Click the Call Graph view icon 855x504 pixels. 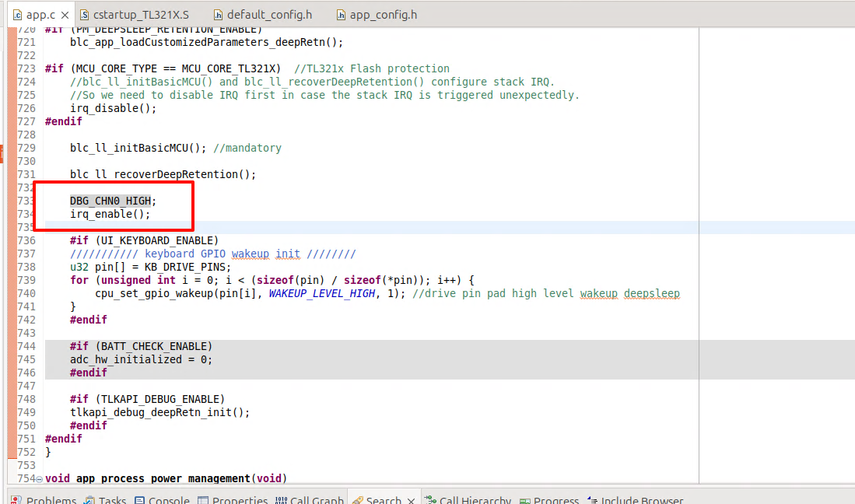(281, 500)
